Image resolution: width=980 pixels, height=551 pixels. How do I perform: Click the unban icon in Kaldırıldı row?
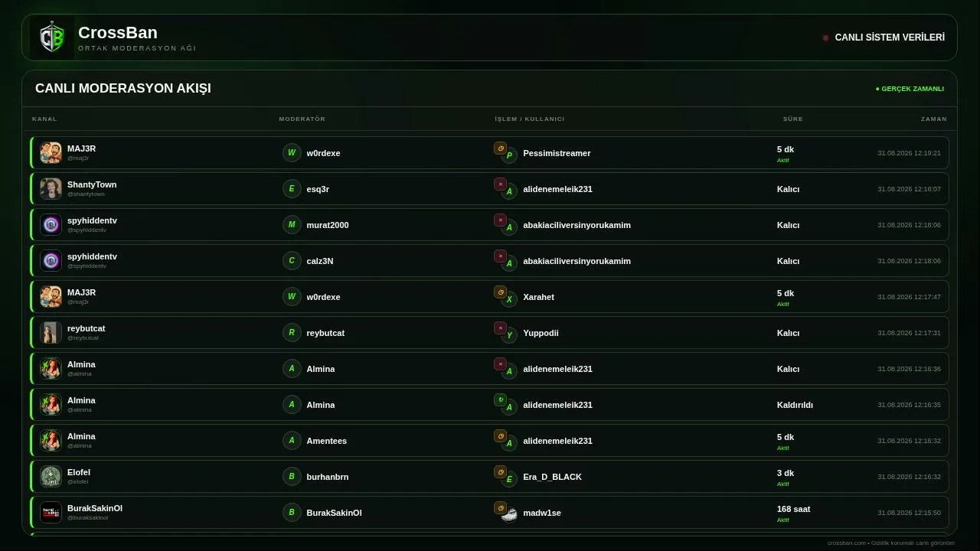(500, 400)
